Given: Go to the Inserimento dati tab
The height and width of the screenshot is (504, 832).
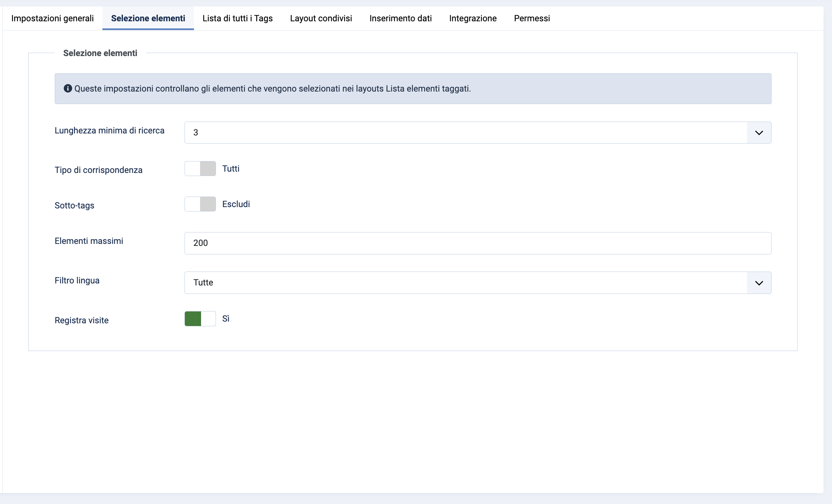Looking at the screenshot, I should pos(400,18).
